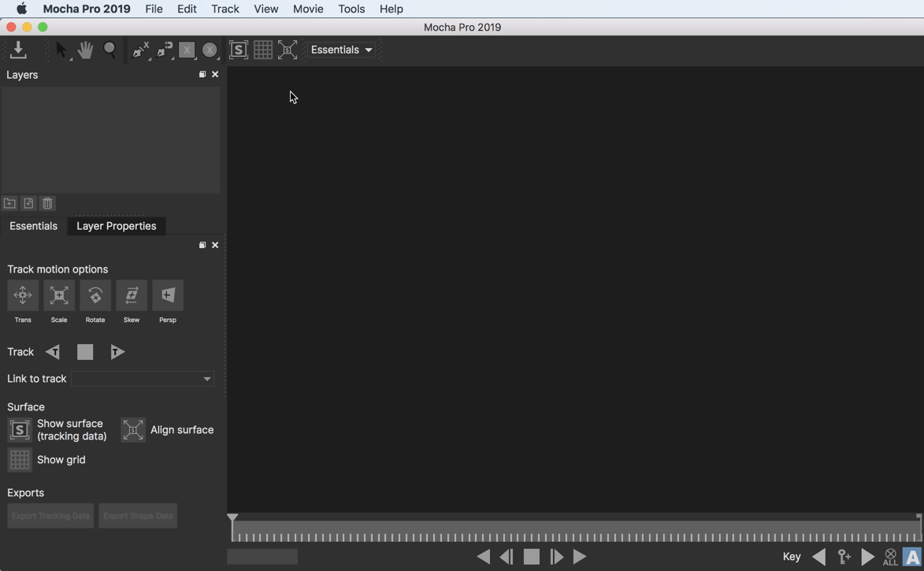Screen dimensions: 924x571
Task: Select the arrow pointer tool
Action: [61, 50]
